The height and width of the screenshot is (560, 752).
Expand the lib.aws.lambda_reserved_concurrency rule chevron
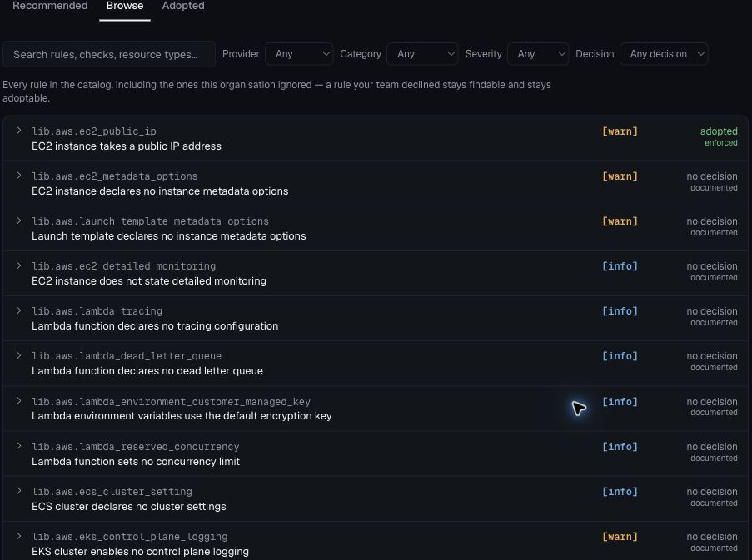click(19, 445)
